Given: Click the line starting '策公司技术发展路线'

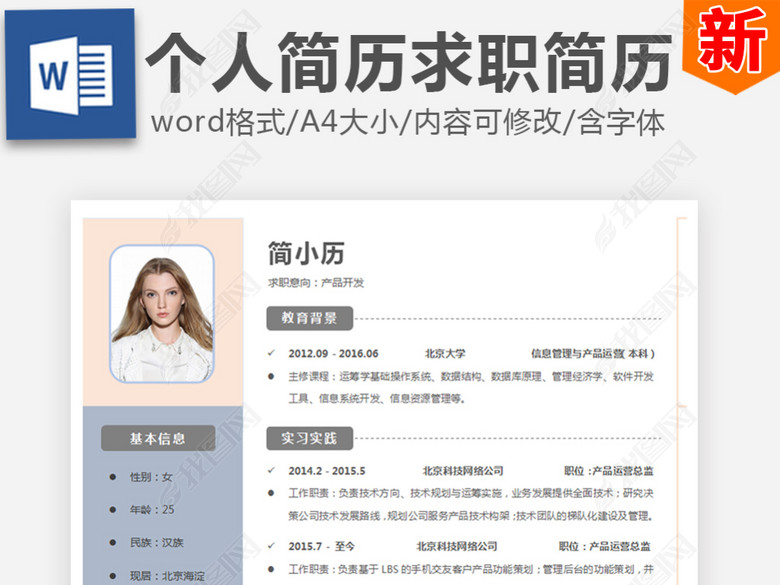Looking at the screenshot, I should [x=471, y=516].
